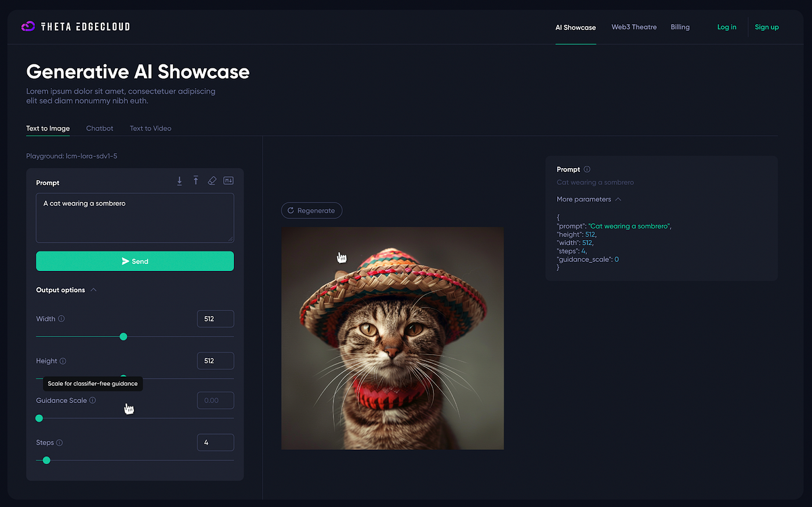
Task: Switch to the Chatbot tab
Action: pos(100,128)
